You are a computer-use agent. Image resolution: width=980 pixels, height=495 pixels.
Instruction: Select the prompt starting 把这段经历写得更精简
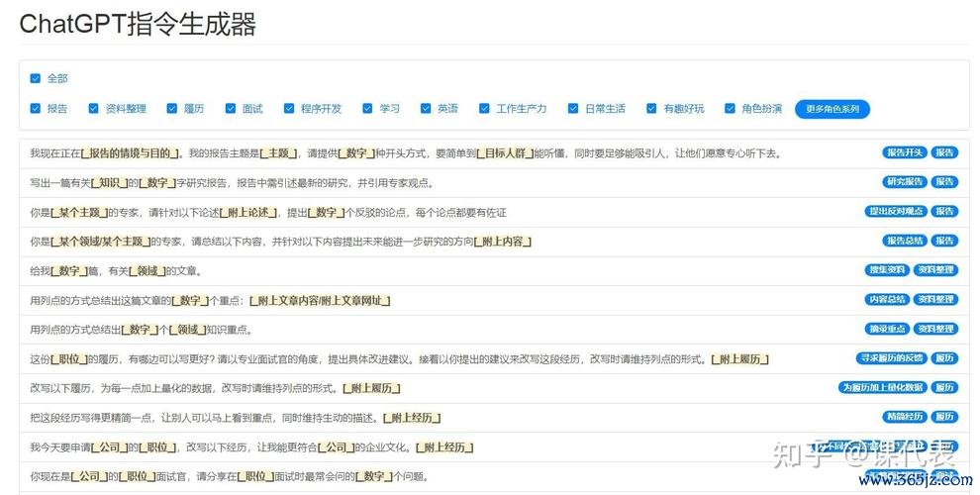point(494,418)
